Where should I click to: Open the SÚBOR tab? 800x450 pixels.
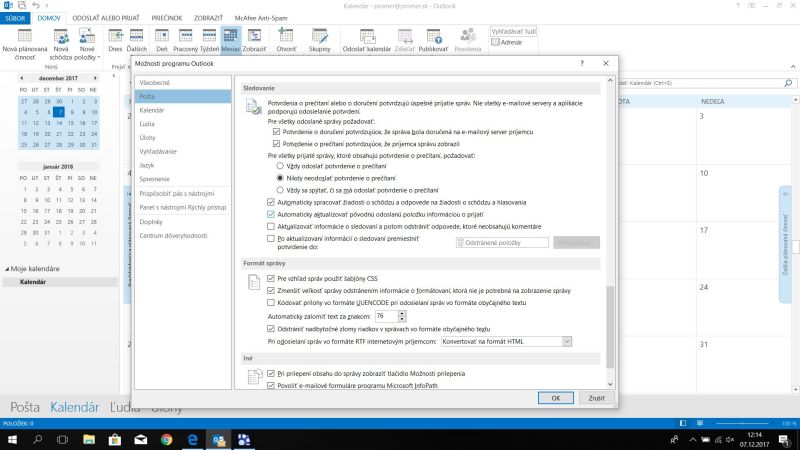[15, 18]
